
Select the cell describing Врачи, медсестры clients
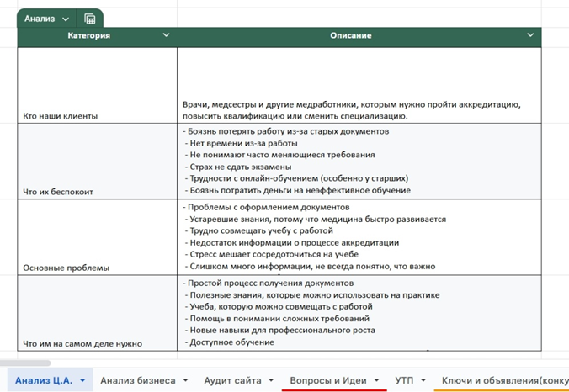tap(359, 85)
